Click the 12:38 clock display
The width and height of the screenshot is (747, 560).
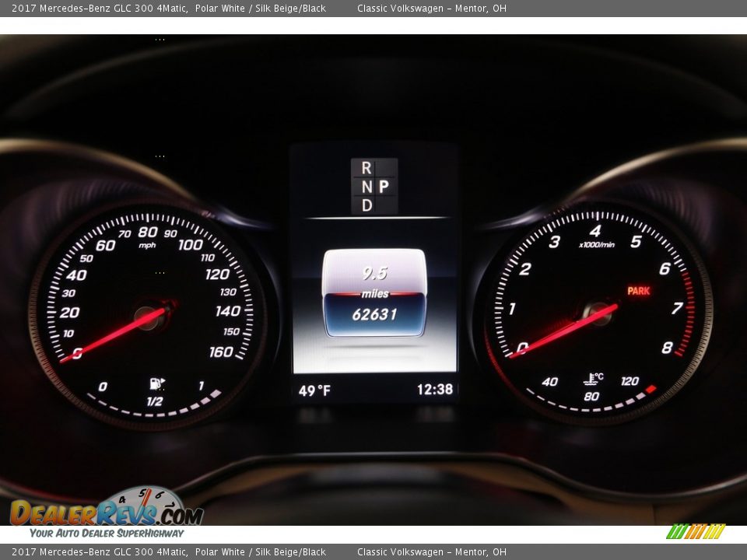[x=434, y=390]
